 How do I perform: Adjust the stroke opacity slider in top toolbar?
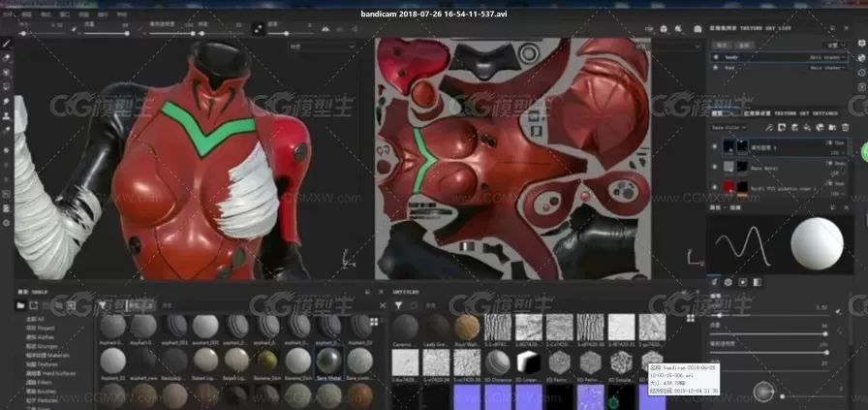pyautogui.click(x=172, y=33)
